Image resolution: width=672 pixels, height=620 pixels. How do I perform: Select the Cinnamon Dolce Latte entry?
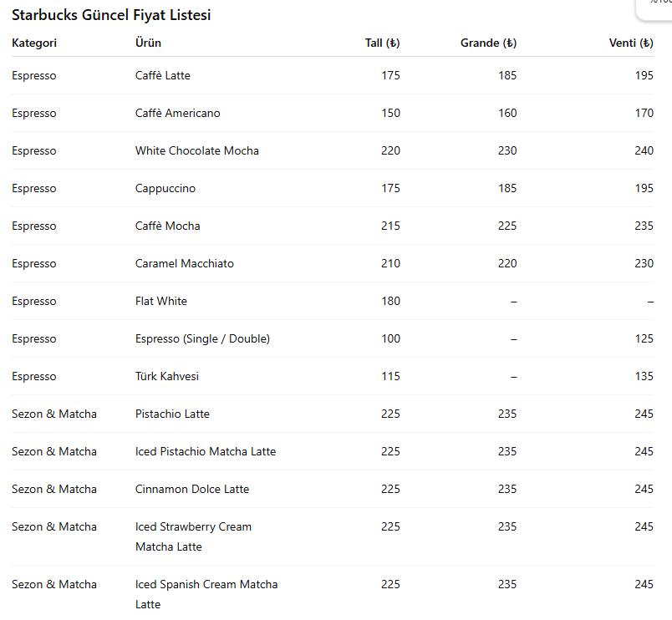coord(192,490)
